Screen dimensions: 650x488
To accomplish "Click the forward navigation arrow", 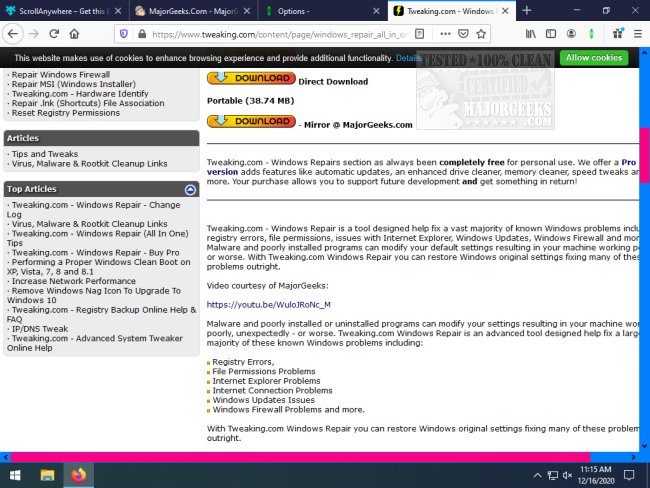I will [34, 34].
